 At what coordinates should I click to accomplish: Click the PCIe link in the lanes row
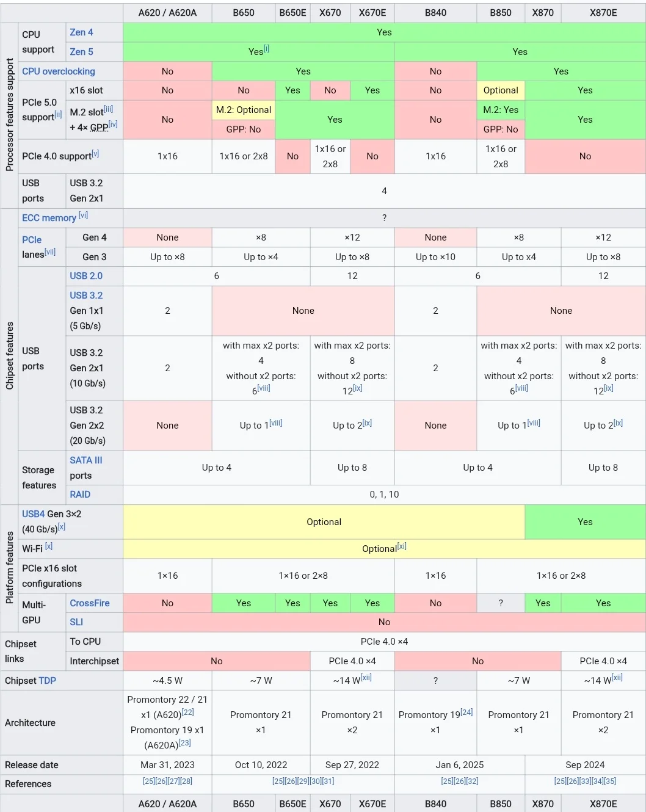(x=32, y=240)
